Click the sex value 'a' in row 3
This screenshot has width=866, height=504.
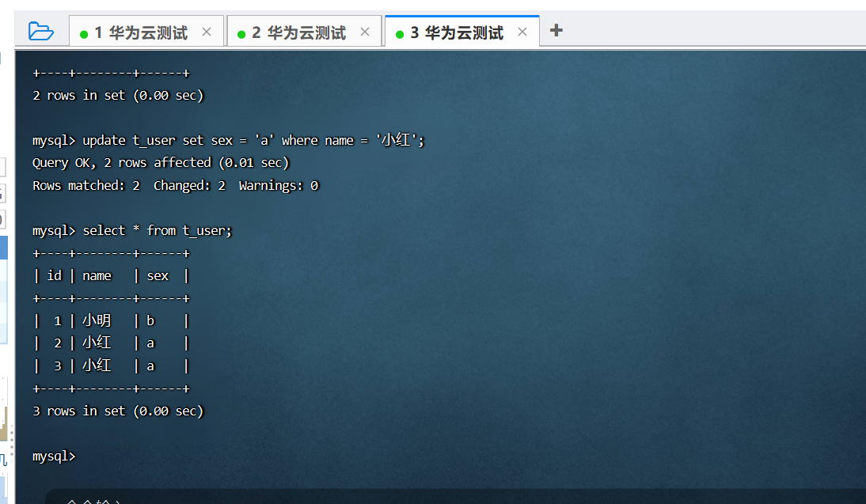click(150, 366)
